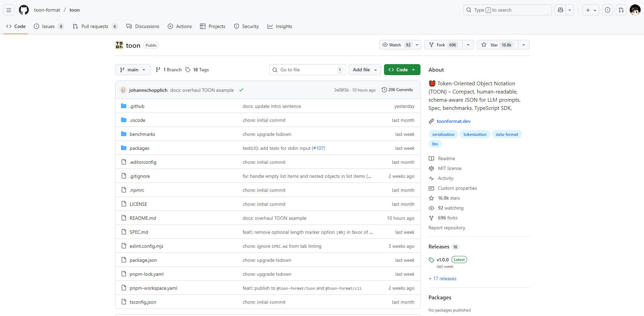Toggle Watch on the repository
Screen dimensions: 644x316
coord(396,45)
